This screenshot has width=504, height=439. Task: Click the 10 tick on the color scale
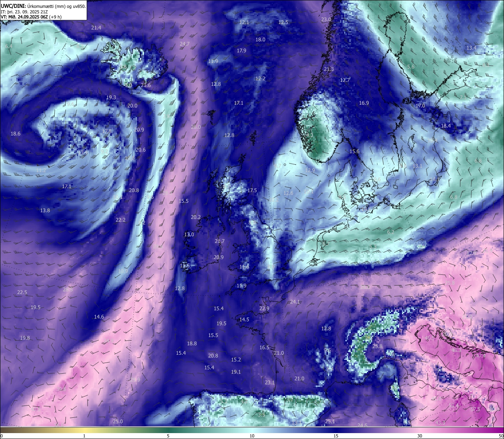tap(252, 436)
